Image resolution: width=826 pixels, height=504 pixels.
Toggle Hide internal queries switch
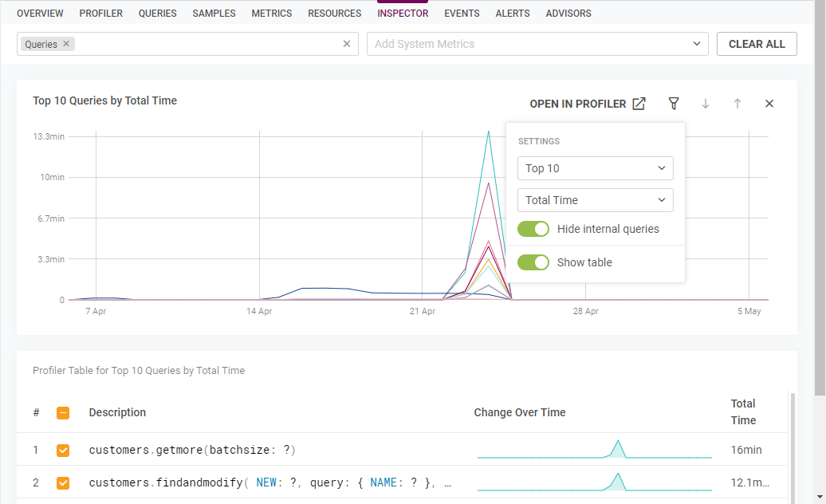(533, 229)
